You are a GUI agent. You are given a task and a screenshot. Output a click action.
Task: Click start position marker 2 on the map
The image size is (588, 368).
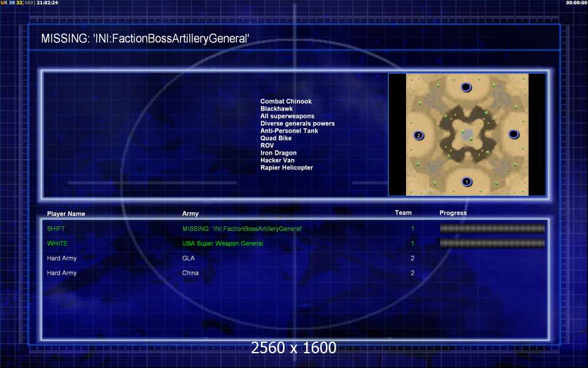coord(419,136)
